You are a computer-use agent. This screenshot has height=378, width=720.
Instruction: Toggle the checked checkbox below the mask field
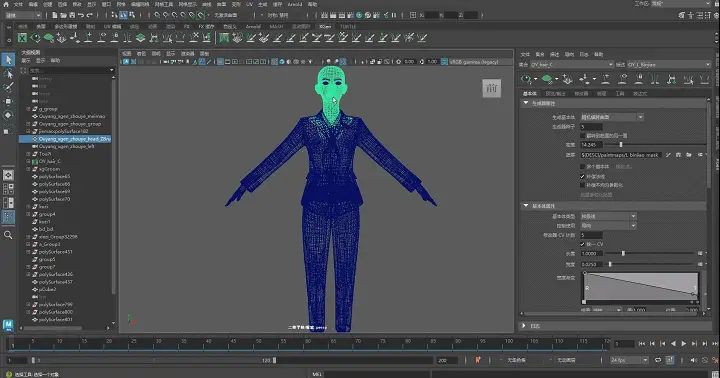point(582,176)
